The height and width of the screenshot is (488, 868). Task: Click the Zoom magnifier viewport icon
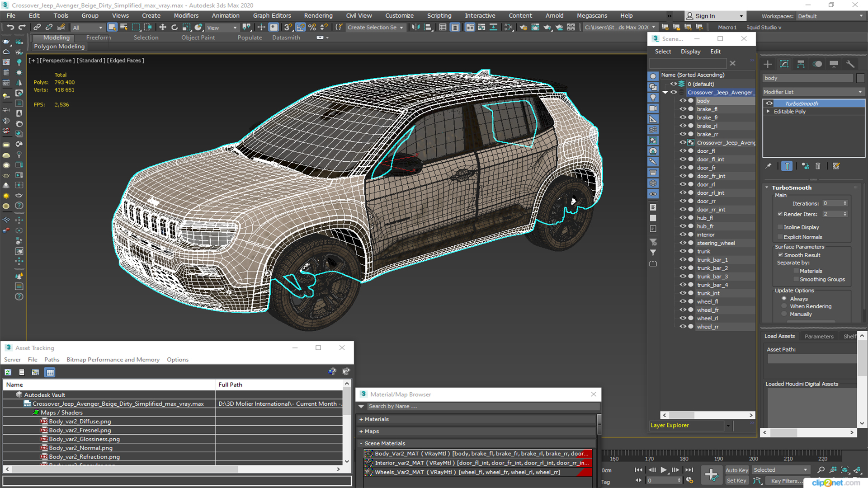point(821,470)
